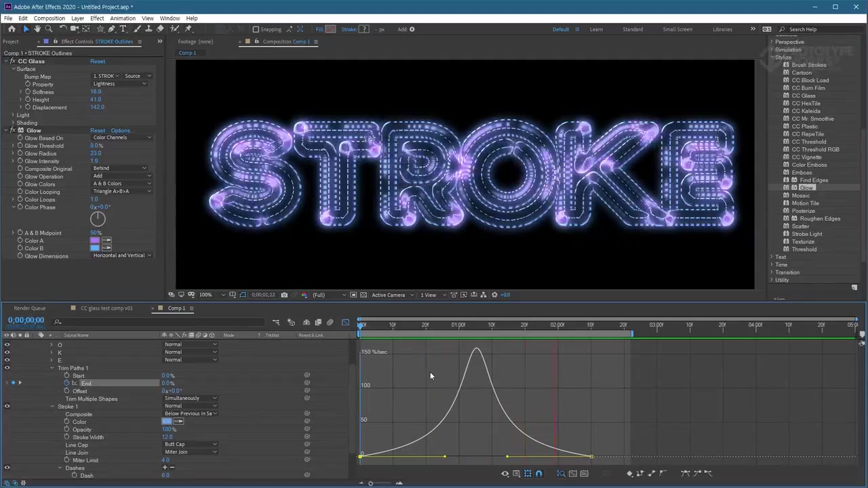Enable Snapping in the toolbar
This screenshot has width=868, height=488.
click(256, 29)
